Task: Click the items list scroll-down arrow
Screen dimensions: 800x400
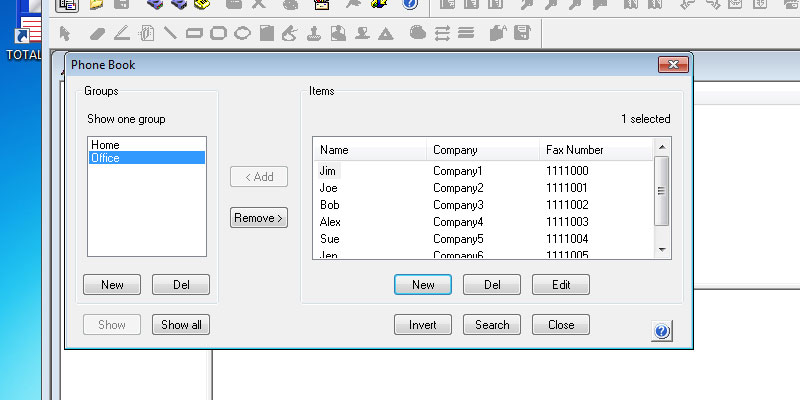Action: pyautogui.click(x=661, y=248)
